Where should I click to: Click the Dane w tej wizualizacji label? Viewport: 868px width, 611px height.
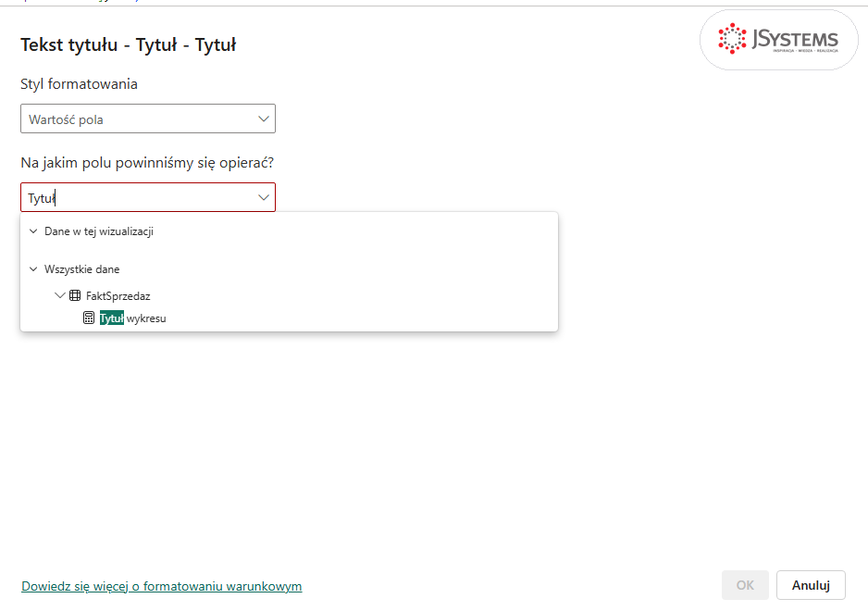pos(99,231)
